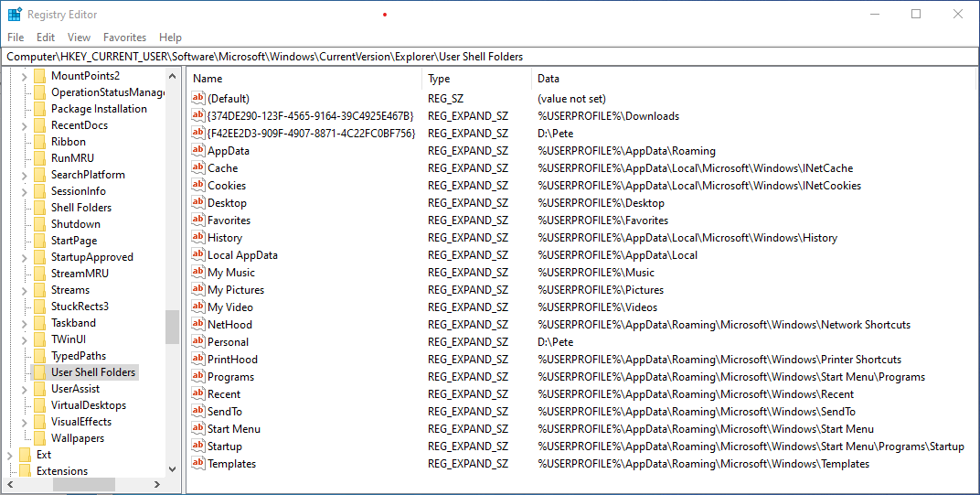Select the RunMRU key in tree

click(72, 157)
